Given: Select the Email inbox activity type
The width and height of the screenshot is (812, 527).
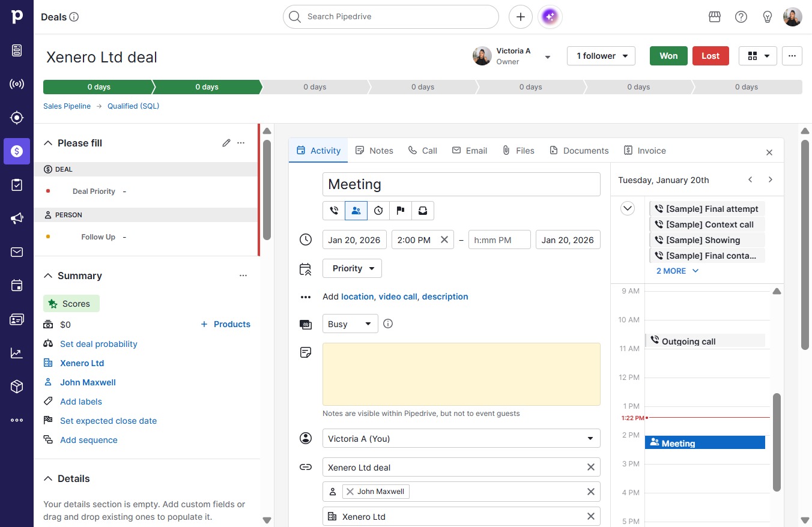Looking at the screenshot, I should [x=423, y=211].
